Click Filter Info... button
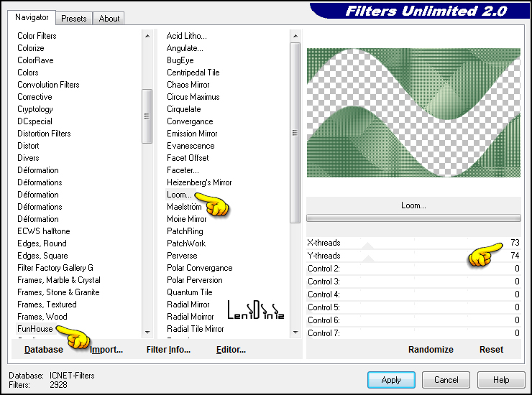Viewport: 532px width, 395px height. pos(168,350)
